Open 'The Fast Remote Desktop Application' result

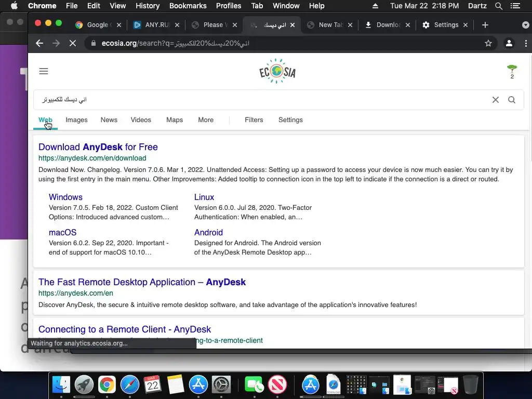click(x=142, y=282)
